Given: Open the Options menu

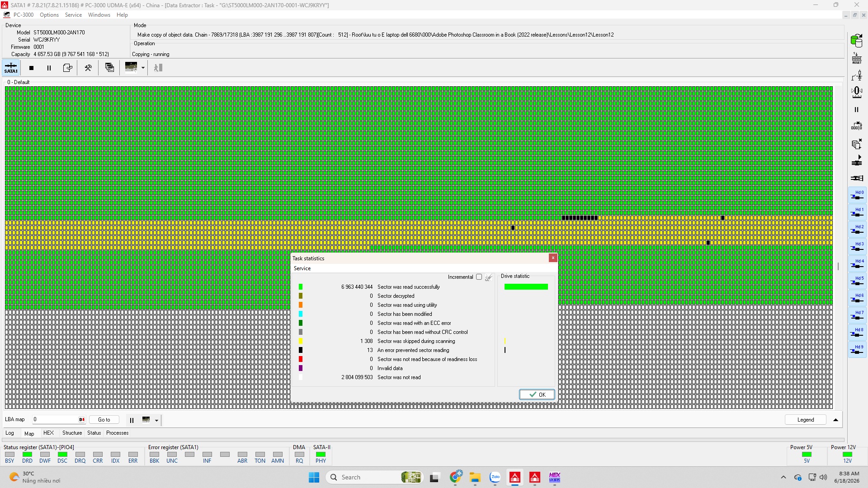Looking at the screenshot, I should click(49, 15).
